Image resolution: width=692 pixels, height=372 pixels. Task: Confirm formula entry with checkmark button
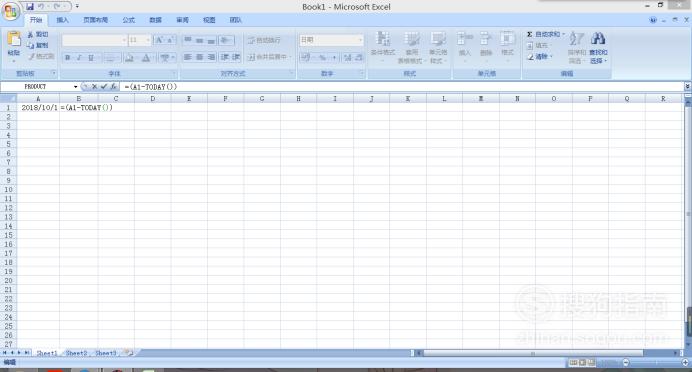point(104,87)
